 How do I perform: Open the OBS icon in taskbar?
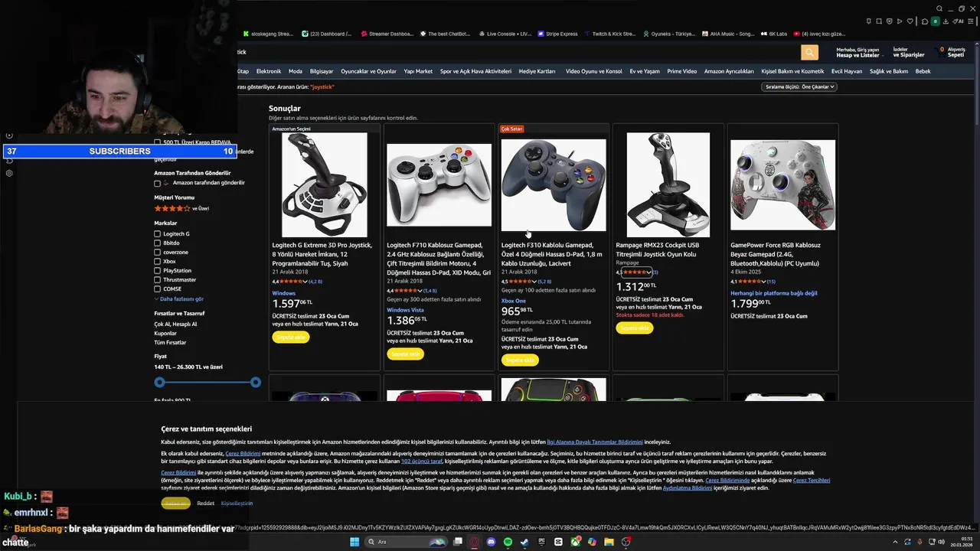click(626, 542)
